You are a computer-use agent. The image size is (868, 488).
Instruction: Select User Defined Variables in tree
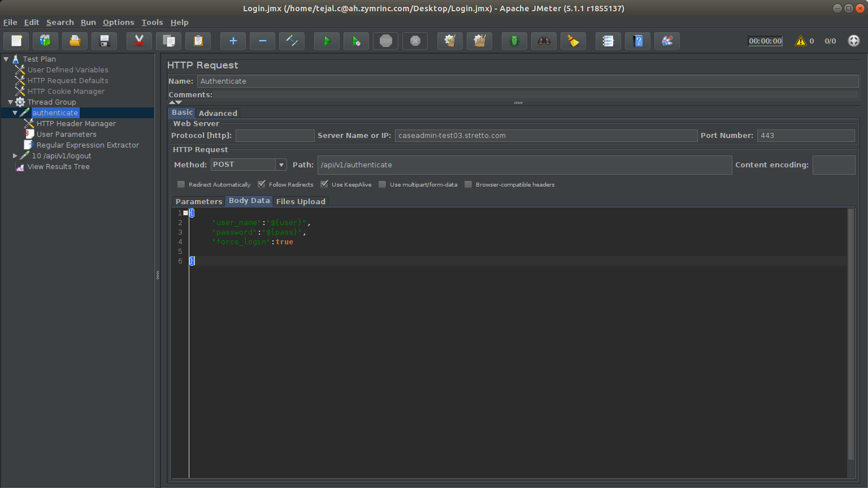pyautogui.click(x=68, y=70)
